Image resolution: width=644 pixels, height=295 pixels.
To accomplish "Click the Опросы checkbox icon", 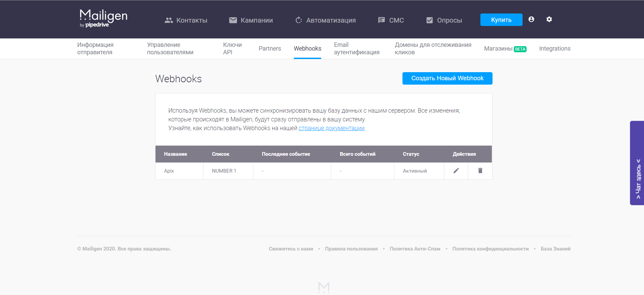I will pos(429,20).
